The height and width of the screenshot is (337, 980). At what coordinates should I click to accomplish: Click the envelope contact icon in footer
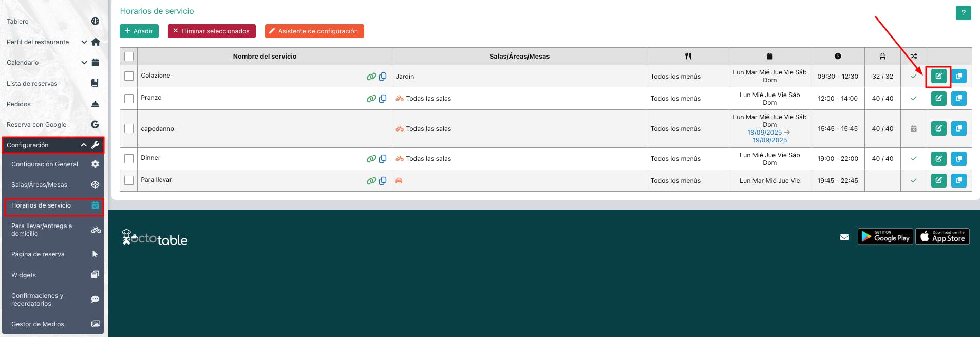[844, 237]
